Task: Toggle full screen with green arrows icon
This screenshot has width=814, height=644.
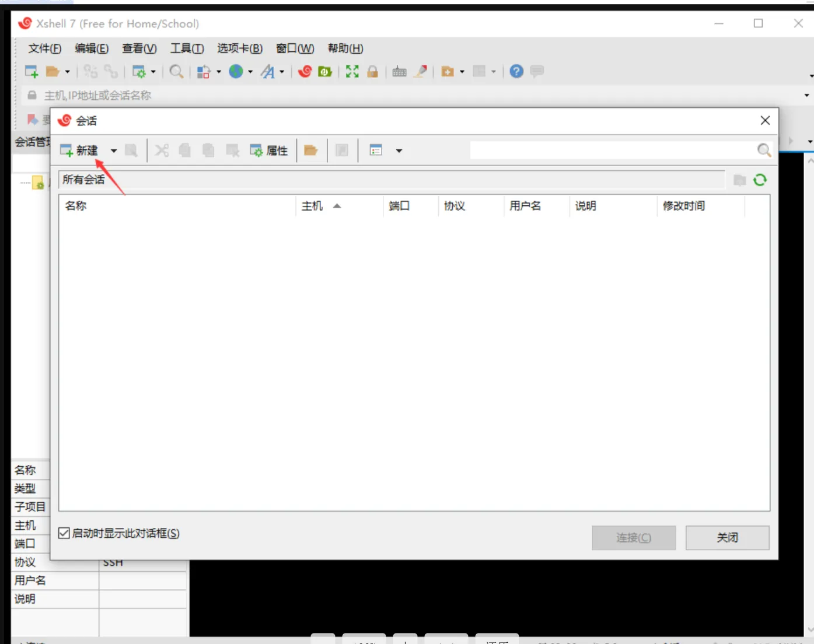Action: coord(352,72)
